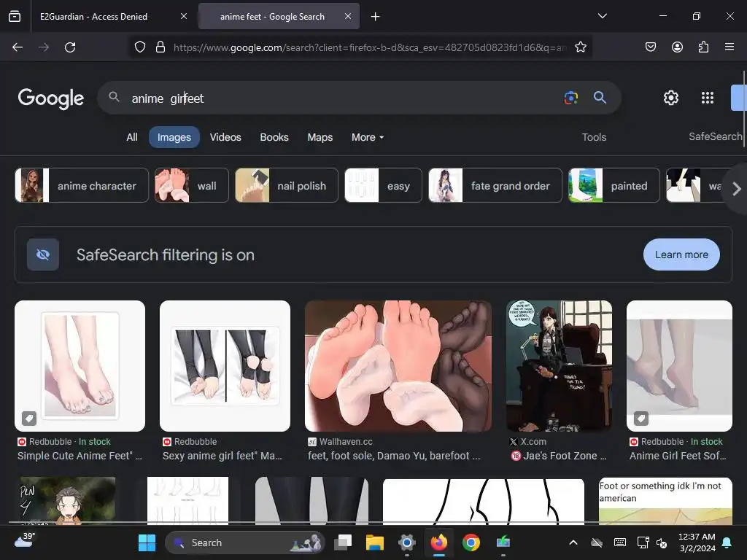Launch Google Chrome from the taskbar
Viewport: 747px width, 560px height.
[x=471, y=542]
